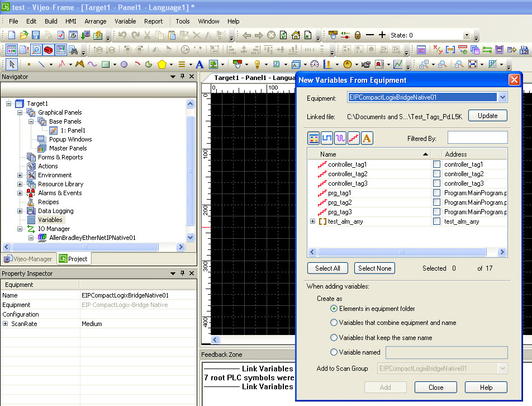Expand the Alarms & Events node

(x=20, y=193)
